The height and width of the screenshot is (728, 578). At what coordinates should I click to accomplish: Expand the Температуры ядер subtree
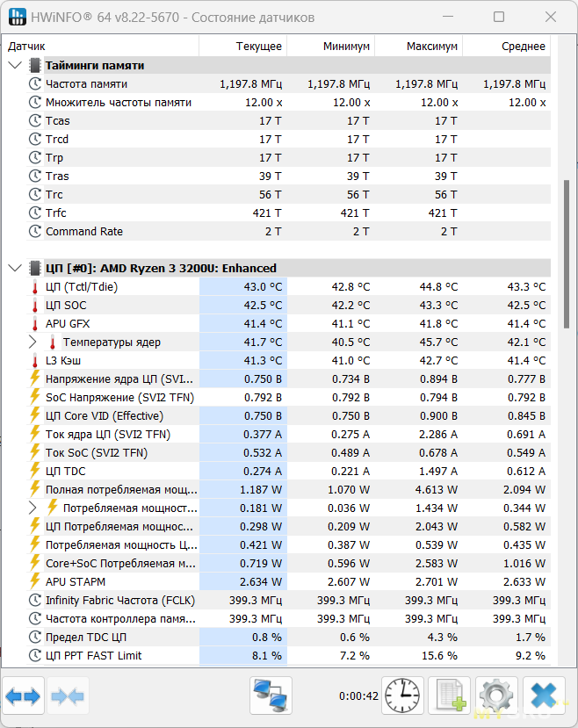click(x=33, y=342)
